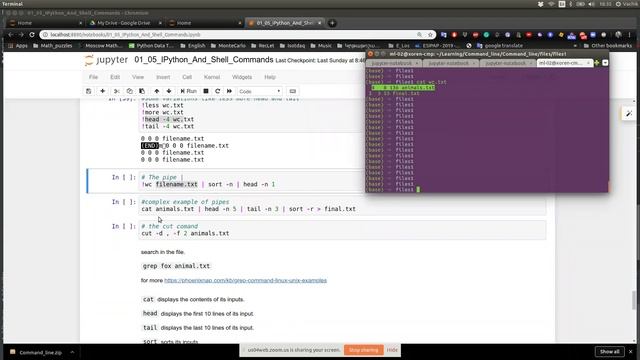Viewport: 640px width, 360px height.
Task: Open a new browser tab with plus
Action: pyautogui.click(x=332, y=23)
